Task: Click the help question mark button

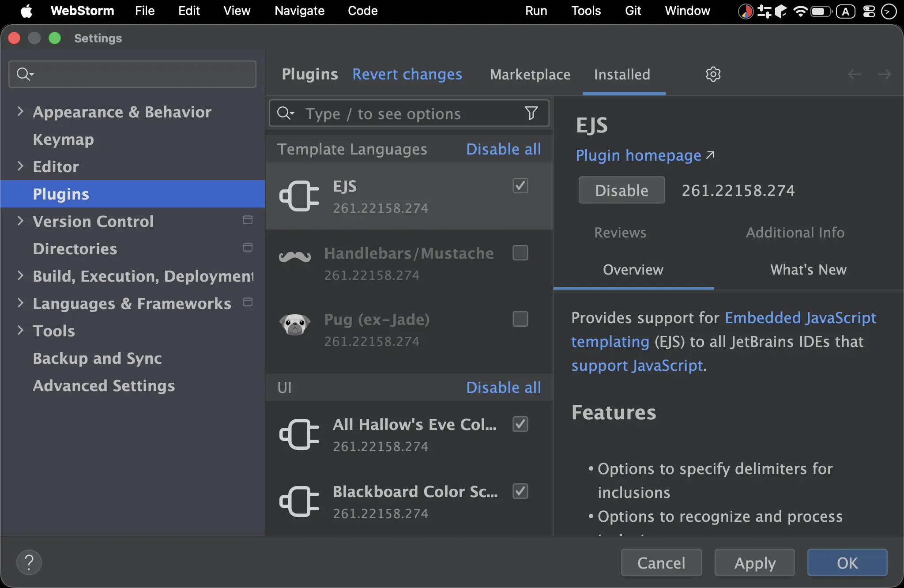Action: coord(29,562)
